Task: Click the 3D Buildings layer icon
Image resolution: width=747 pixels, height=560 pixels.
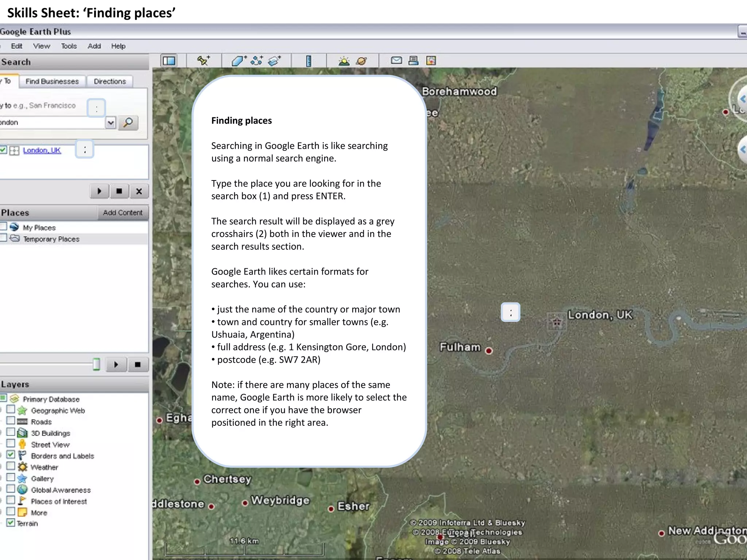Action: click(22, 433)
